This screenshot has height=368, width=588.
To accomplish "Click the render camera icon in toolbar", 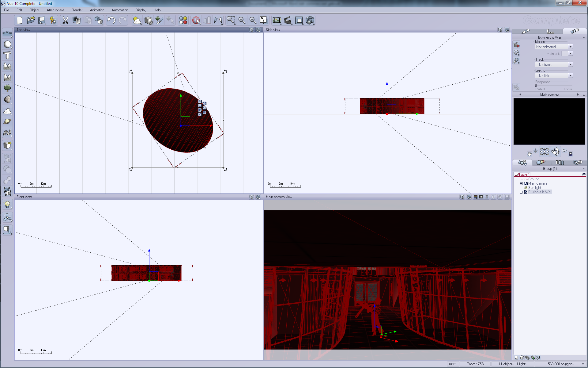I will [x=310, y=21].
